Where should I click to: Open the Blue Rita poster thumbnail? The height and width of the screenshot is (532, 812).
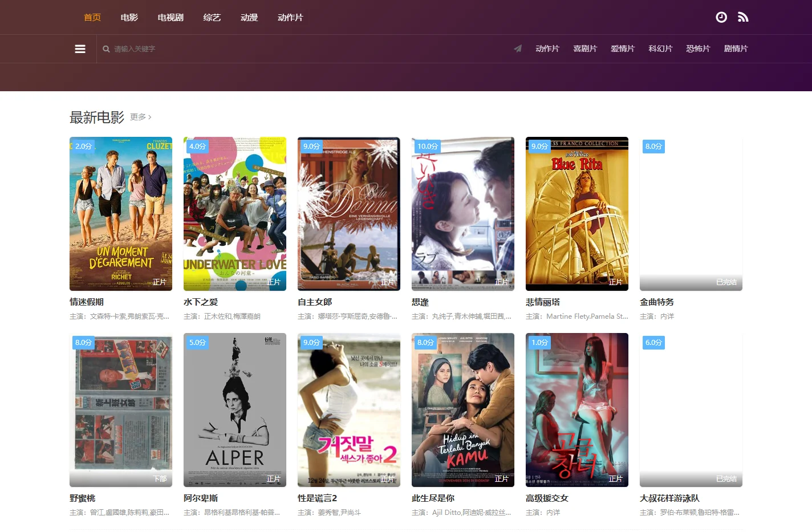coord(577,214)
